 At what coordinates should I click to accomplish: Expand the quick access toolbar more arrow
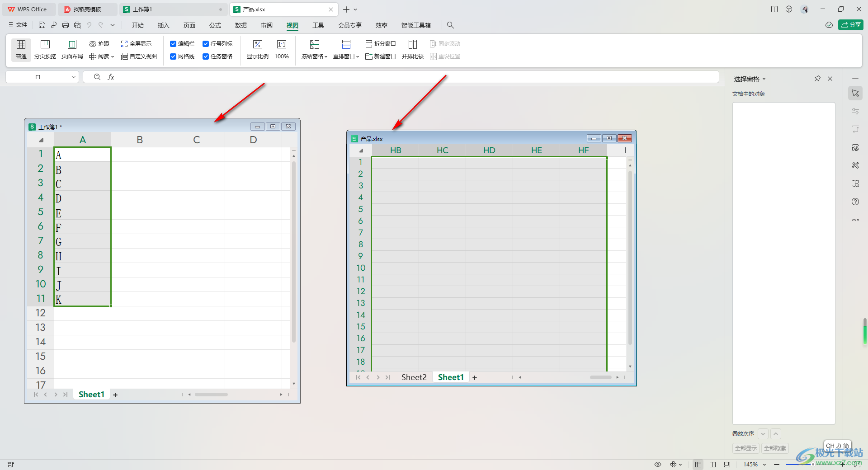coord(113,25)
